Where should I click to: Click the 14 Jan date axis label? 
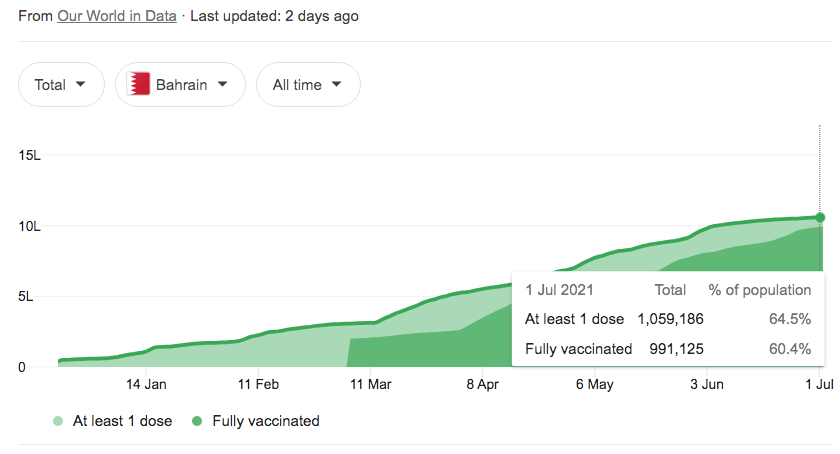[146, 384]
